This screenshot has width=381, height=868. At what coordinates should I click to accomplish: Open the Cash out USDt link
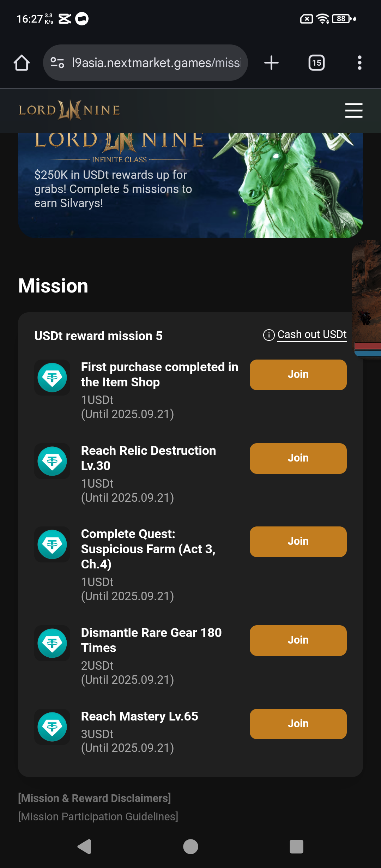click(312, 334)
